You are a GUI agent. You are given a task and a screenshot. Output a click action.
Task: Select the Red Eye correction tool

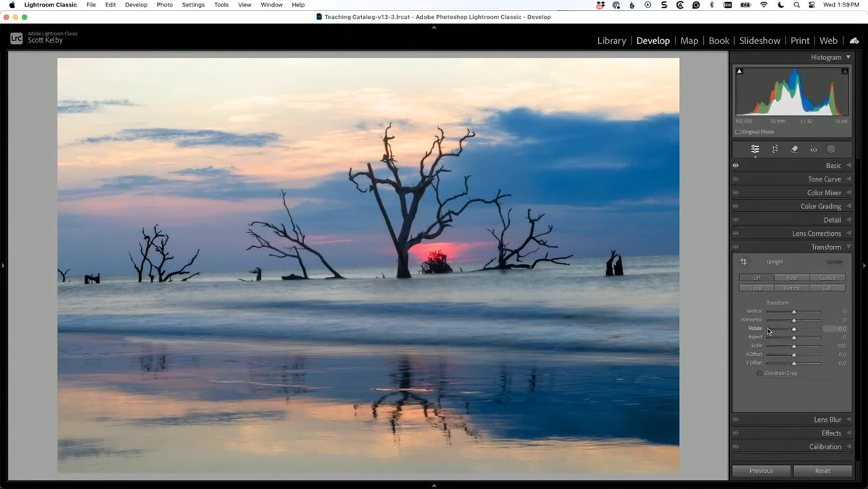point(813,149)
